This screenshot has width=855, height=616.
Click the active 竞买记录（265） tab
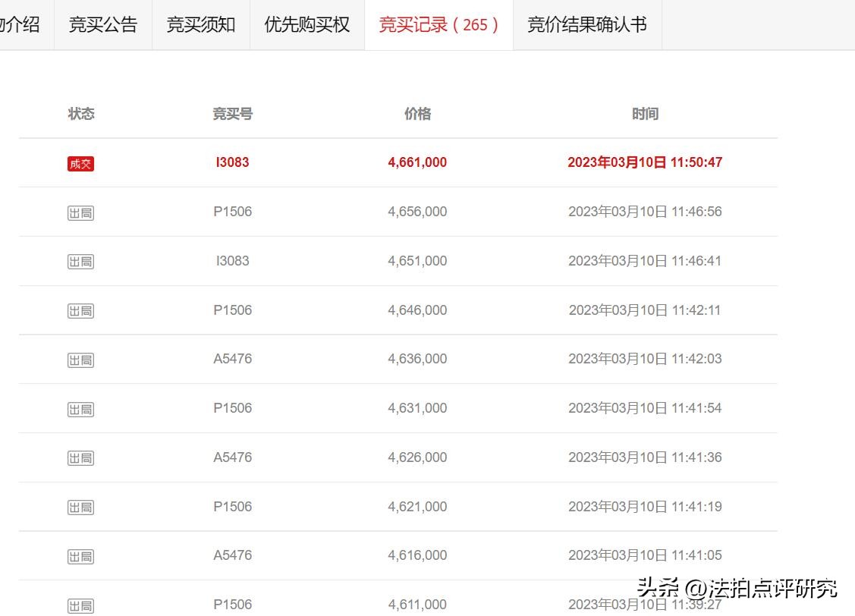click(x=439, y=24)
